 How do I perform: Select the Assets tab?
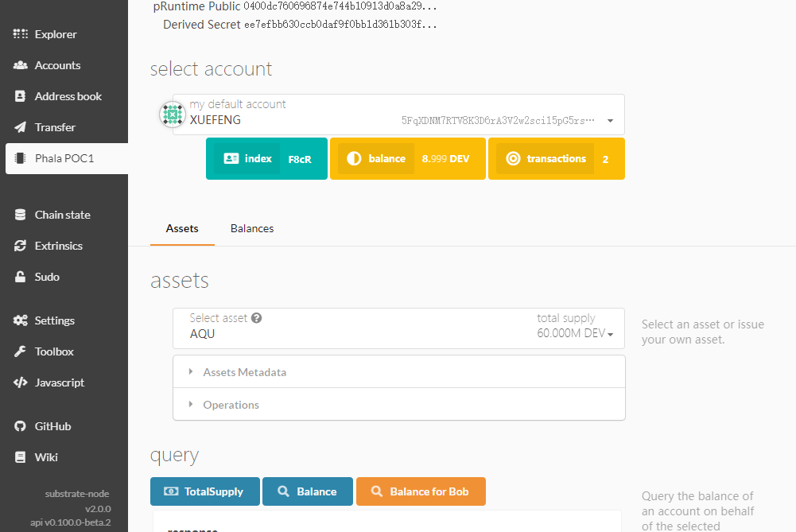coord(182,228)
